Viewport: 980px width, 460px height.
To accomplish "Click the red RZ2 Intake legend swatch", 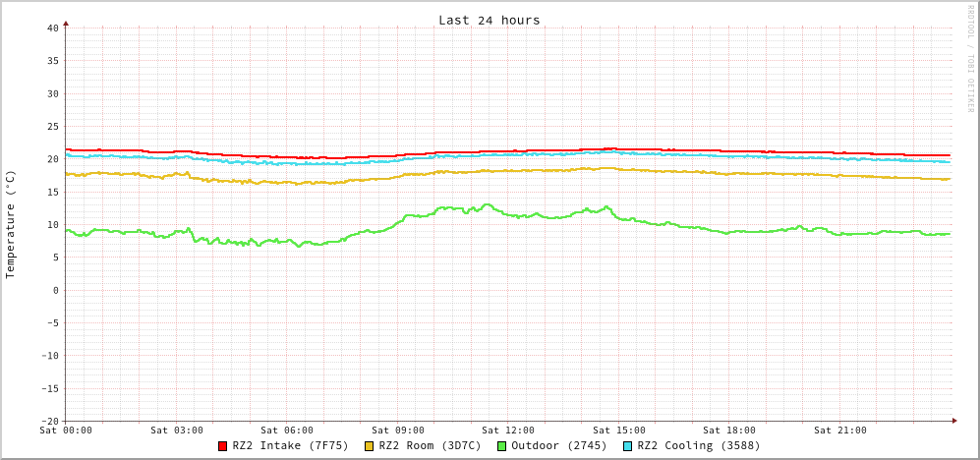I will [x=223, y=446].
